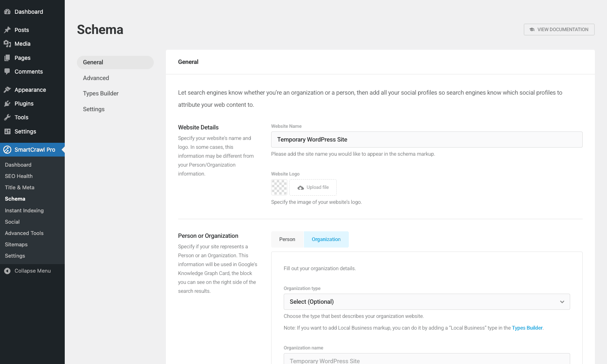The width and height of the screenshot is (607, 364).
Task: Open the Organization type dropdown
Action: coord(427,302)
